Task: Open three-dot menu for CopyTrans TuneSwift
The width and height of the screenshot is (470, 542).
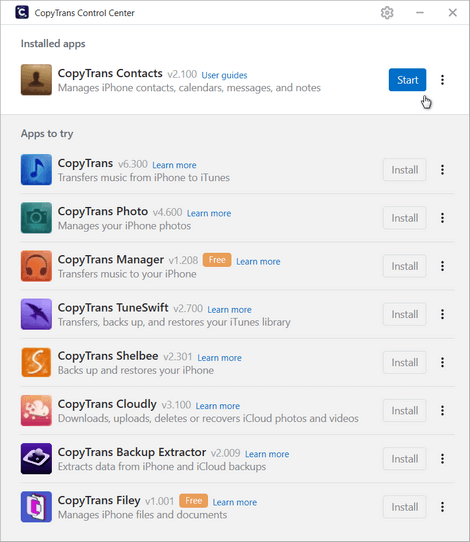Action: [442, 314]
